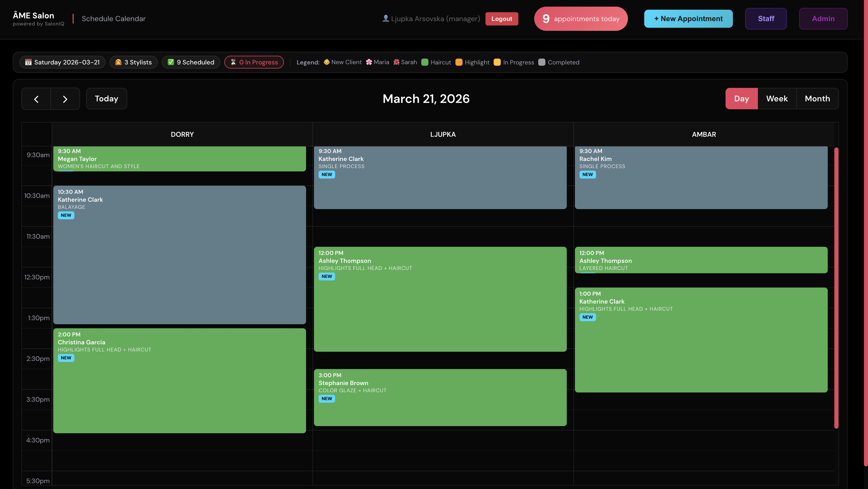Click the Sarah flower legend icon
The height and width of the screenshot is (489, 868).
[x=396, y=62]
